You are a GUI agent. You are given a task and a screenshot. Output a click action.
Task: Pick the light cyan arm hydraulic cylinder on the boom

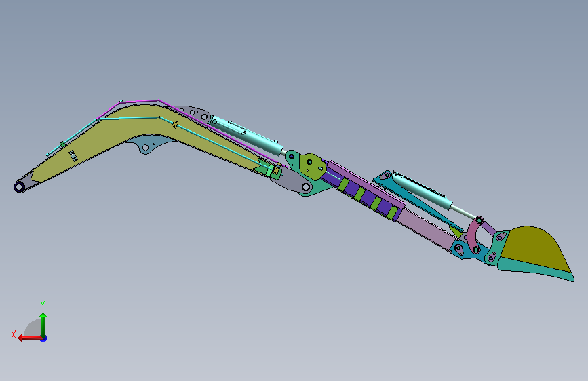click(x=246, y=135)
